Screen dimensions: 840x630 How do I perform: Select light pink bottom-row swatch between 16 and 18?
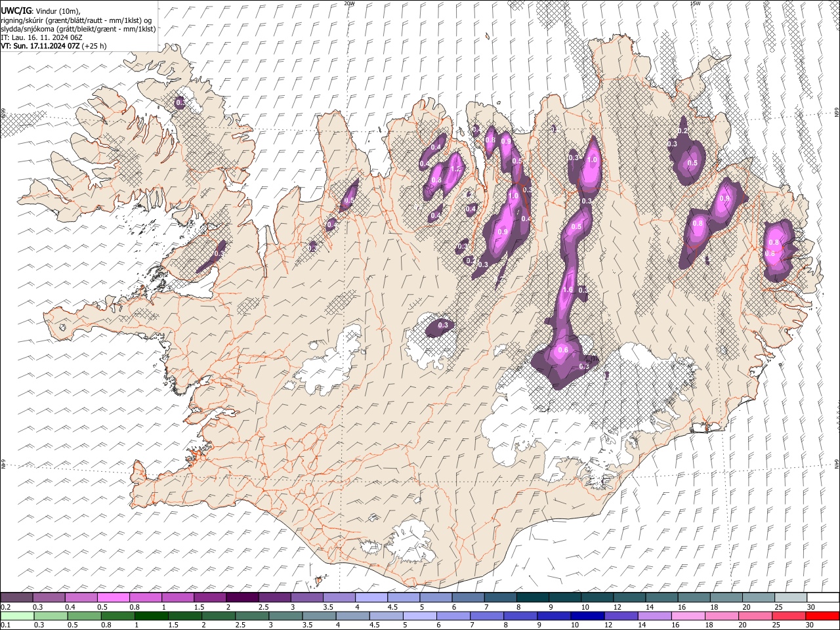point(688,616)
